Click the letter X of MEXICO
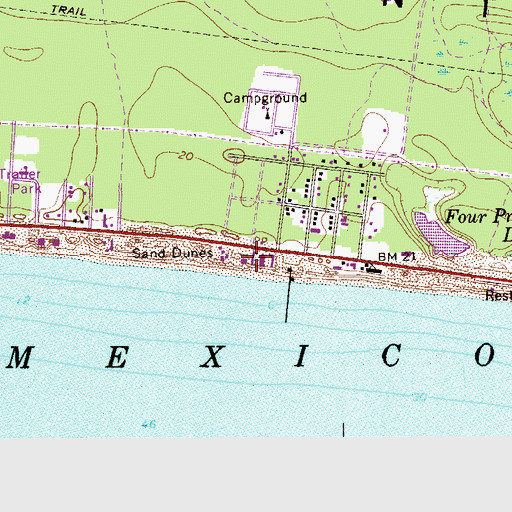 tap(213, 357)
